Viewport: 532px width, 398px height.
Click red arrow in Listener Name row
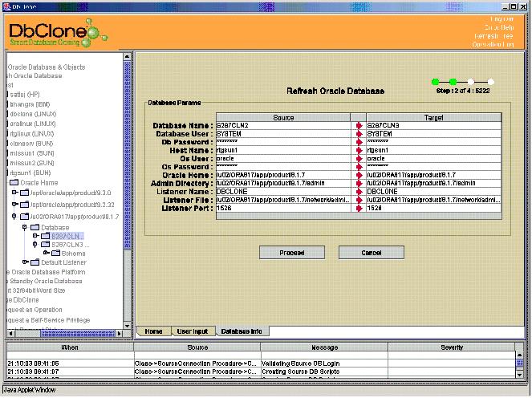359,192
